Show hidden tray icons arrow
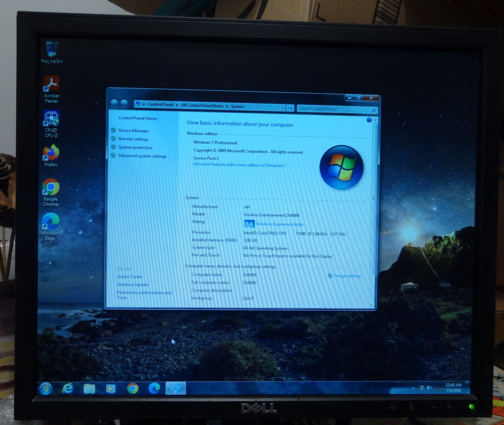The width and height of the screenshot is (504, 425). 414,388
